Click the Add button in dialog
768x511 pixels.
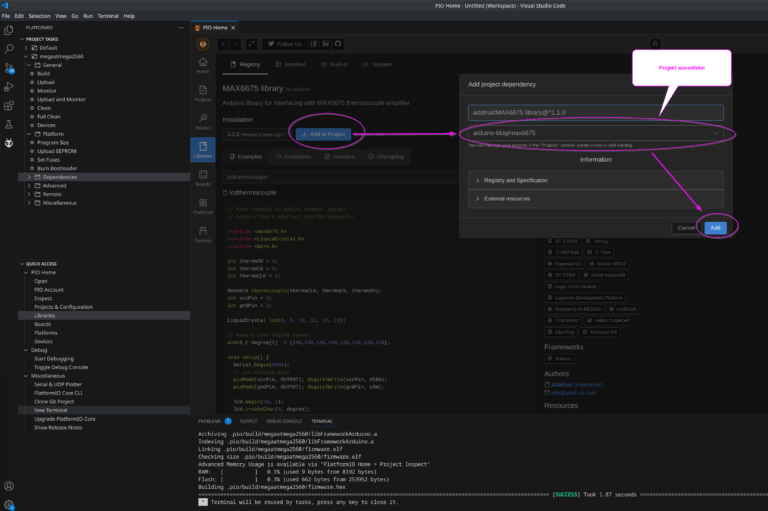pyautogui.click(x=716, y=228)
